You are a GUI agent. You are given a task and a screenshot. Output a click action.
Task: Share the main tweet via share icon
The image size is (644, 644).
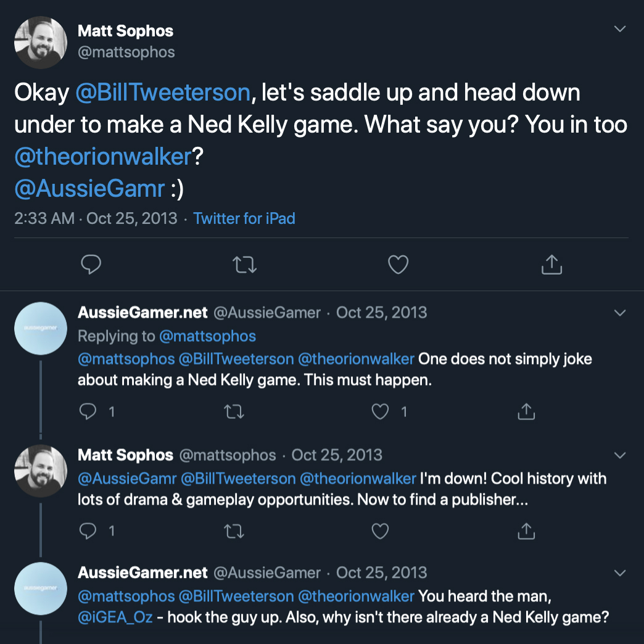[551, 265]
